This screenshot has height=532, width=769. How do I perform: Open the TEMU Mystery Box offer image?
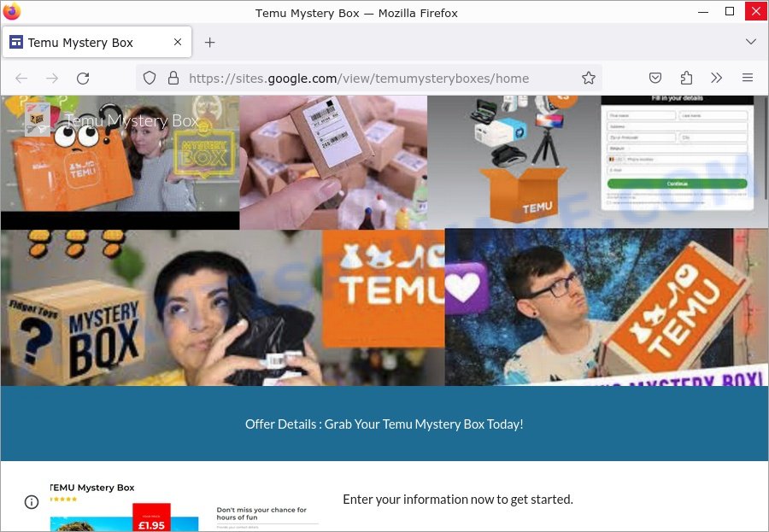point(184,507)
